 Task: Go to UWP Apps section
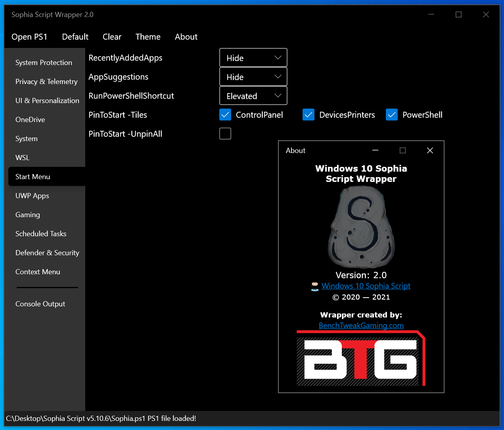[47, 196]
